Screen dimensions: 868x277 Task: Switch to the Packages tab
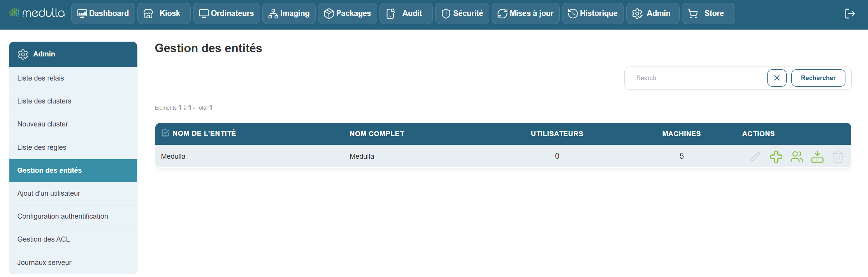(x=348, y=13)
